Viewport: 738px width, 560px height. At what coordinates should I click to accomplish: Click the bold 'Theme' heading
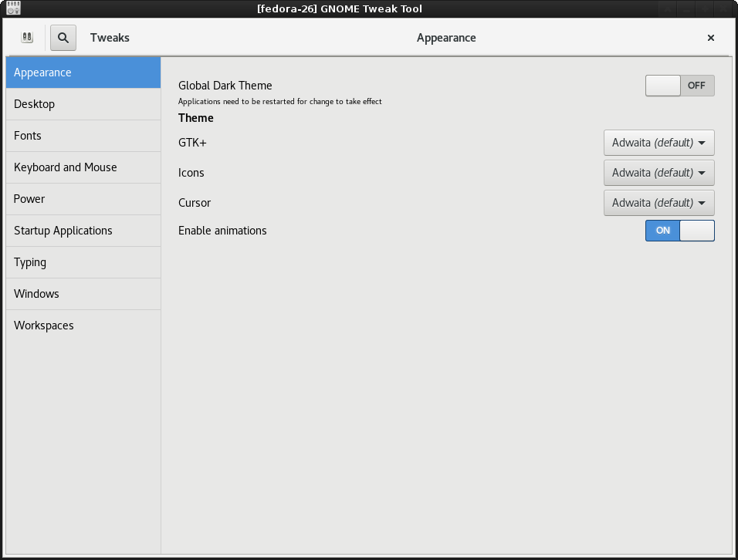196,118
